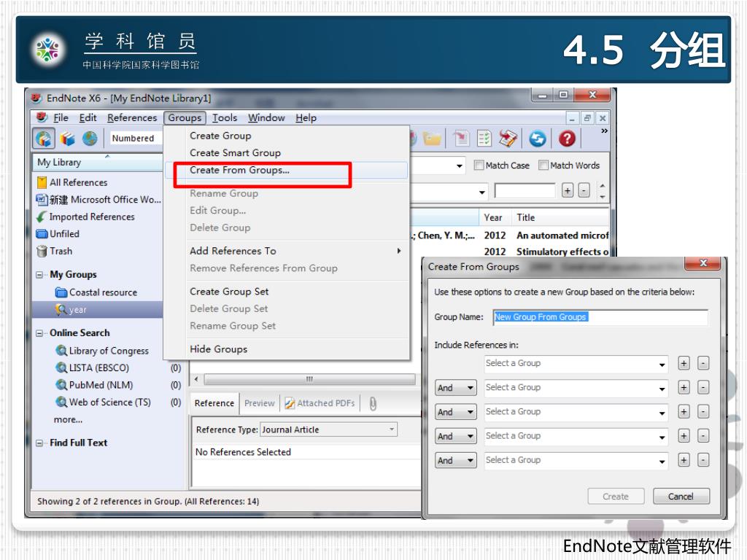Click Create button in the dialog

tap(616, 497)
